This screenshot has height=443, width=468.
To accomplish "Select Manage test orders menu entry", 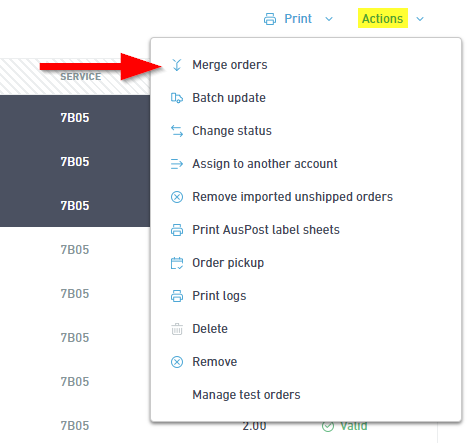I will pyautogui.click(x=246, y=395).
